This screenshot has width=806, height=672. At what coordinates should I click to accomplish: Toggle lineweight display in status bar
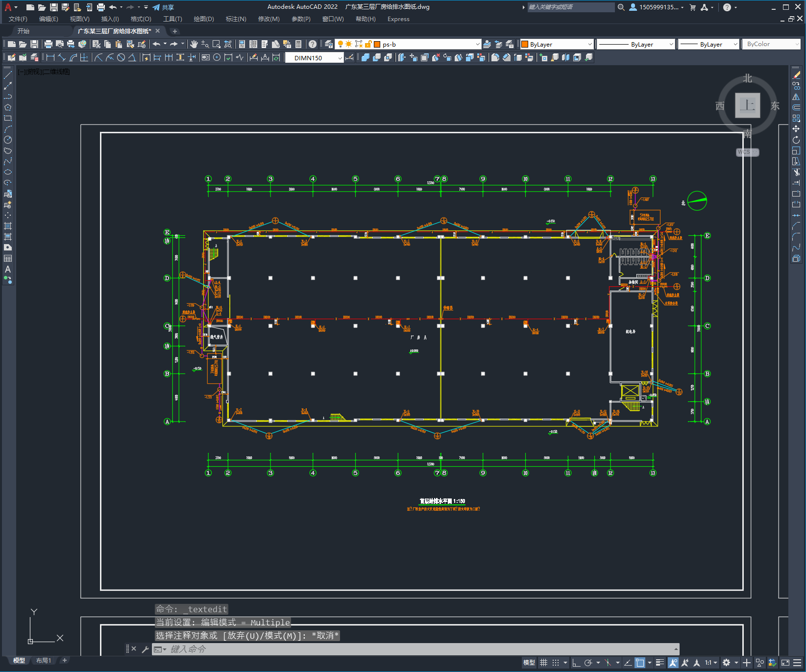[660, 663]
